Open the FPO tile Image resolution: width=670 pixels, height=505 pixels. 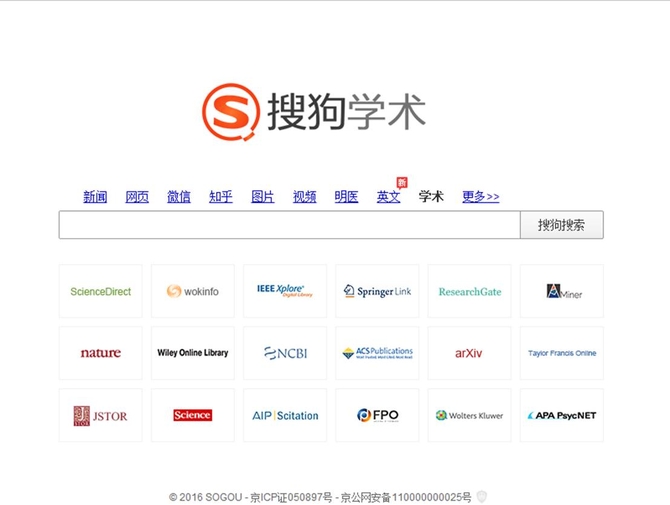tap(377, 415)
